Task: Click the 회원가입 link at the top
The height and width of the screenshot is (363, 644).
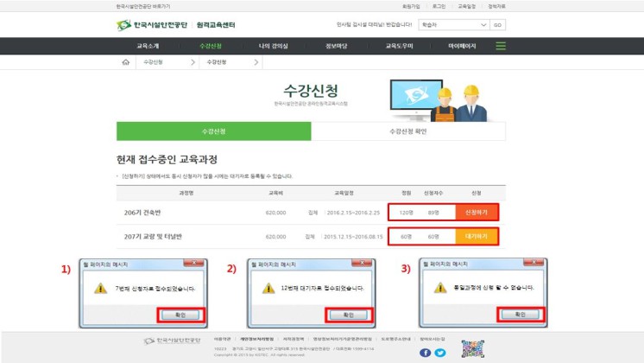Action: point(411,6)
